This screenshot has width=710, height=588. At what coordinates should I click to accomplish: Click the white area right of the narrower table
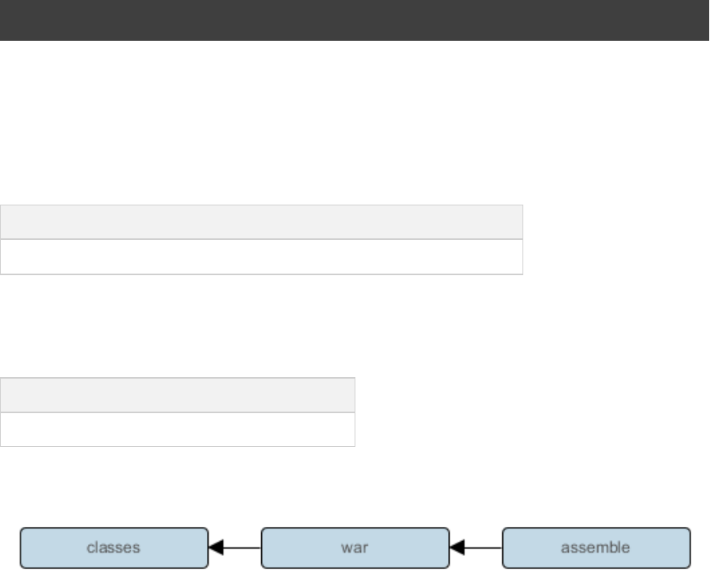(x=533, y=412)
